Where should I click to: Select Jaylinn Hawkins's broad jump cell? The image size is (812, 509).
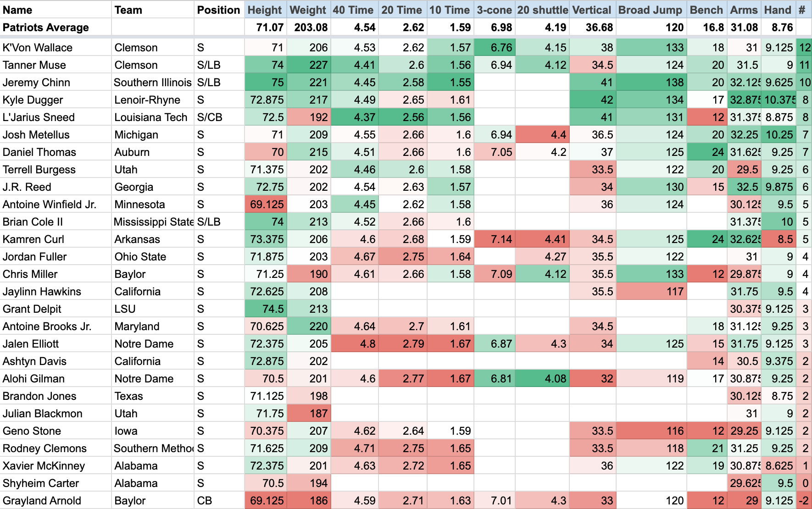click(651, 292)
